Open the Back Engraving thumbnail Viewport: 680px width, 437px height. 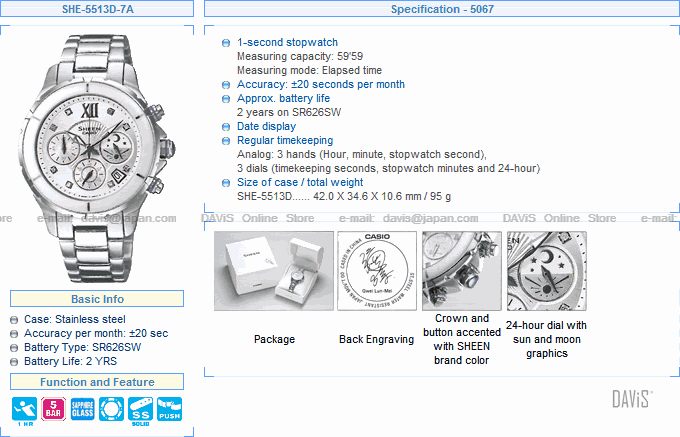point(376,271)
